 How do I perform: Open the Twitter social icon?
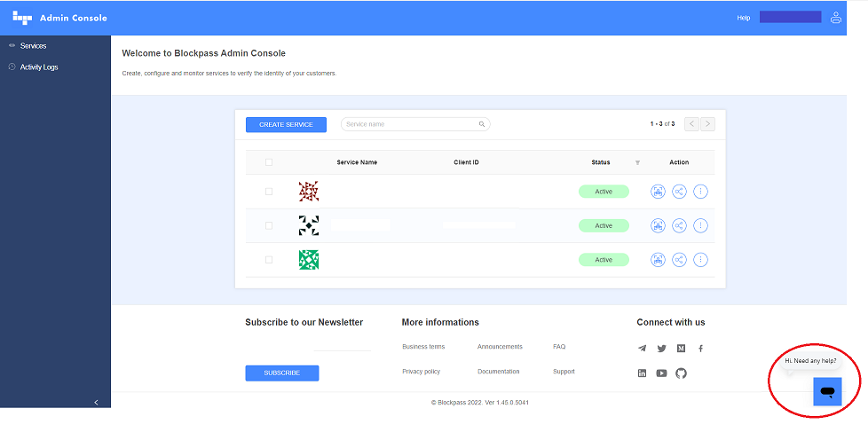(x=661, y=349)
